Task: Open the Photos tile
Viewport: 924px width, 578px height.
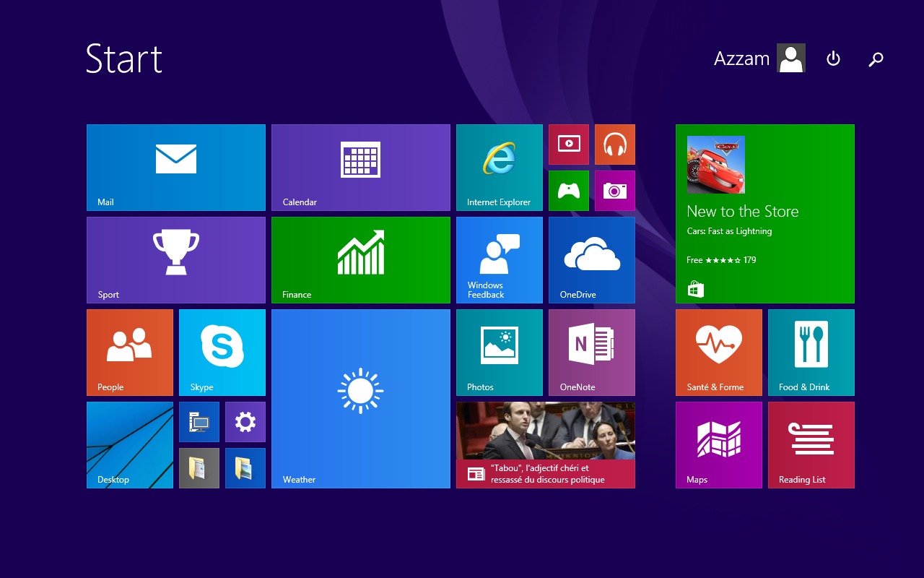Action: click(500, 353)
